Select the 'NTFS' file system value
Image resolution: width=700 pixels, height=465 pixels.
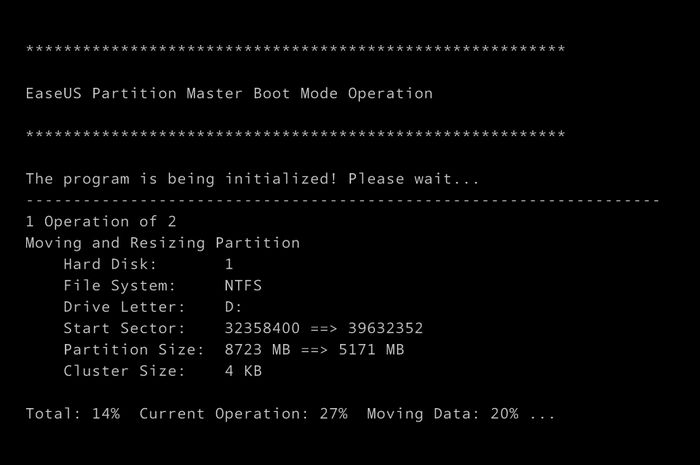point(243,286)
